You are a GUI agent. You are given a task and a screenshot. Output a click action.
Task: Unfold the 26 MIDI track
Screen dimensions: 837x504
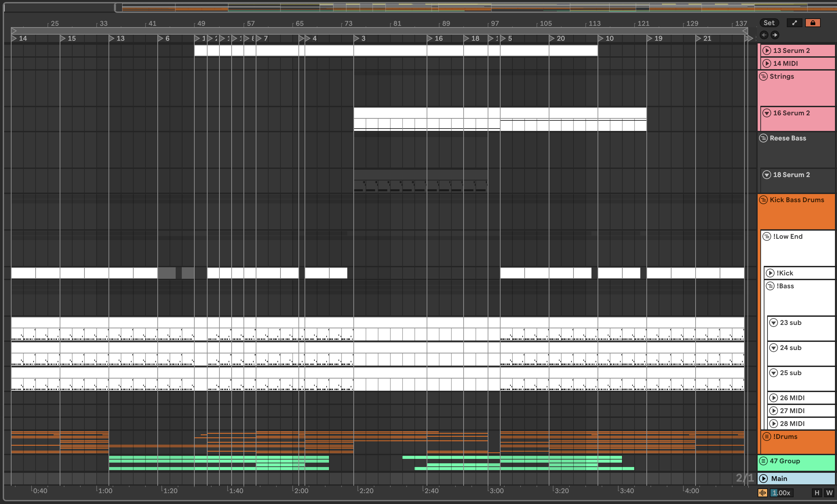[774, 398]
